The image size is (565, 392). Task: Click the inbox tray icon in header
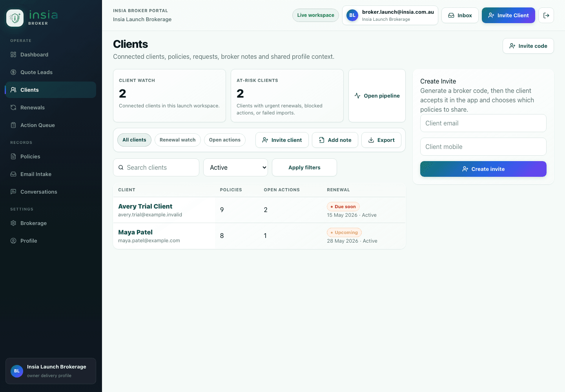(x=451, y=15)
